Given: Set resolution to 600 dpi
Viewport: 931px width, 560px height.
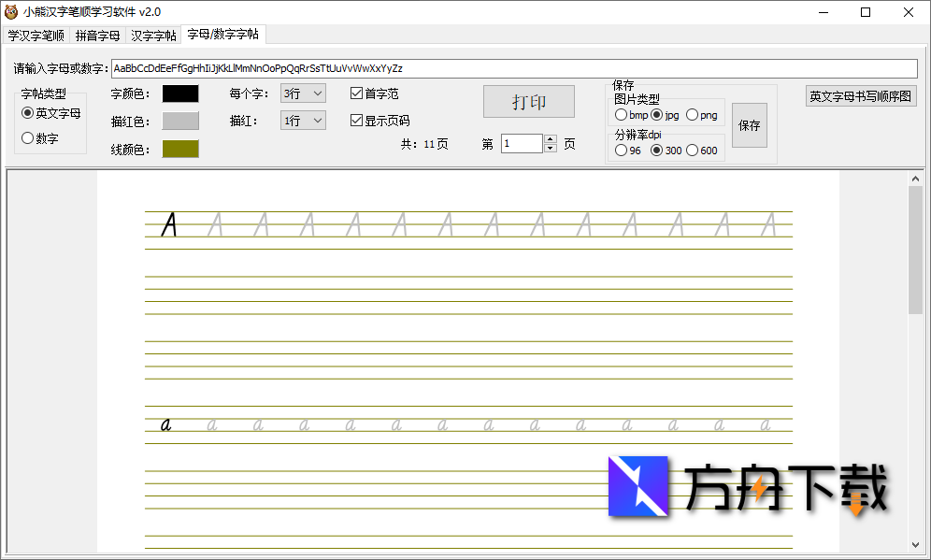Looking at the screenshot, I should (692, 149).
